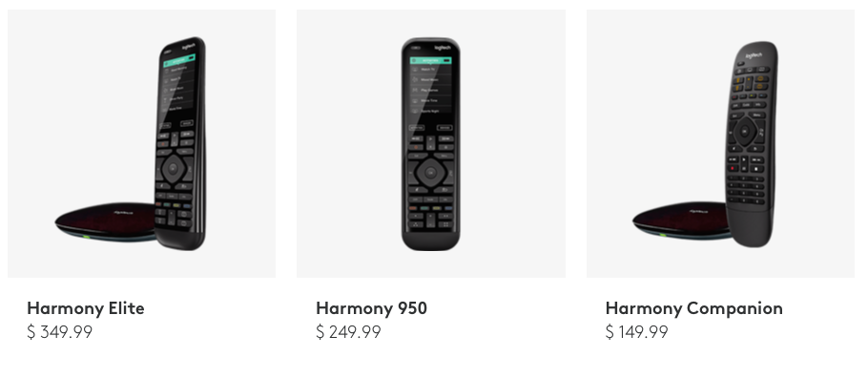The height and width of the screenshot is (378, 868).
Task: Open the Harmony Elite product title link
Action: click(85, 308)
